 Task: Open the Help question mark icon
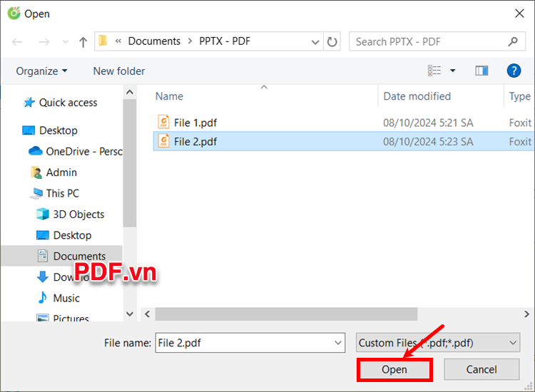click(x=514, y=71)
